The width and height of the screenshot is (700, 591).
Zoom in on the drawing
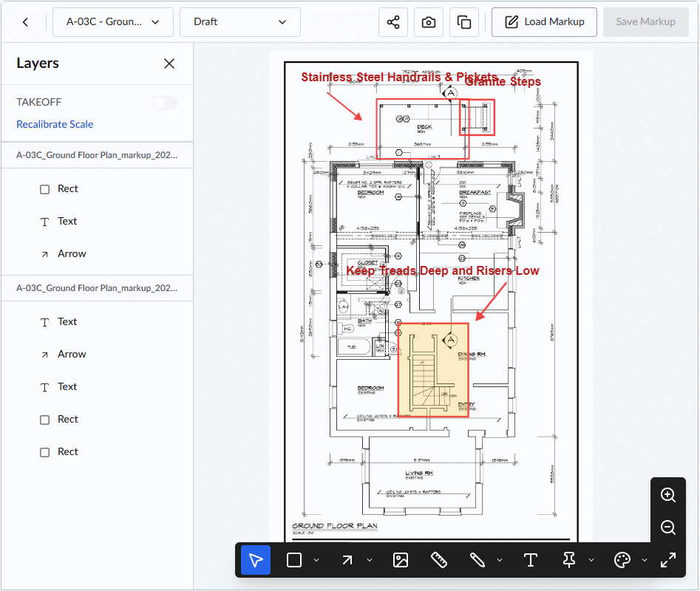[668, 495]
